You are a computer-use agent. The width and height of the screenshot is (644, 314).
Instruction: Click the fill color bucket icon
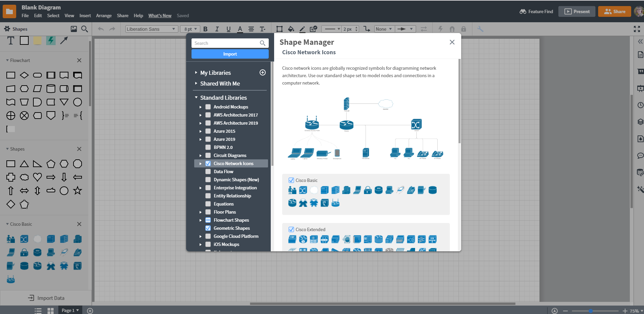[291, 29]
